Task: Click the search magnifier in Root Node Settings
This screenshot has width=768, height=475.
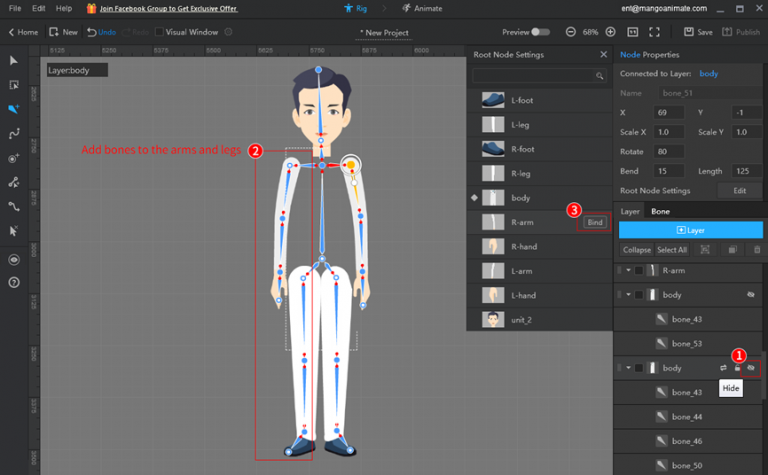Action: coord(600,76)
